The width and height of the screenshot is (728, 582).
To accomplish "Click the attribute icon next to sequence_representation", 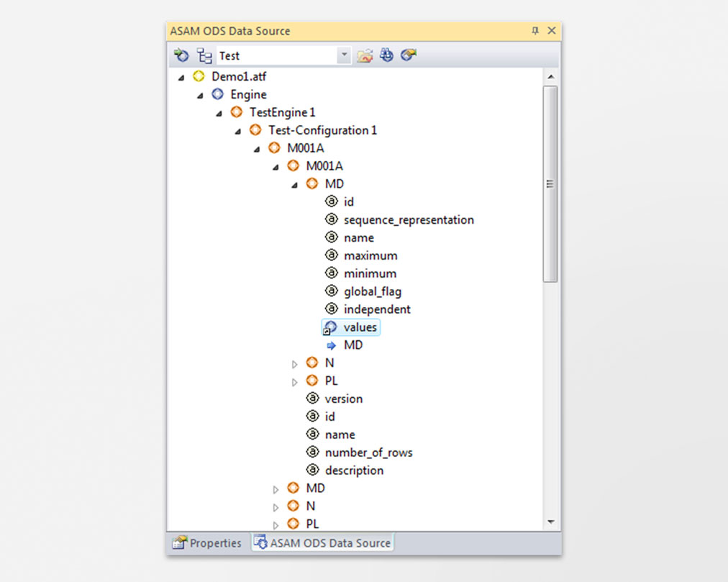I will pyautogui.click(x=332, y=219).
